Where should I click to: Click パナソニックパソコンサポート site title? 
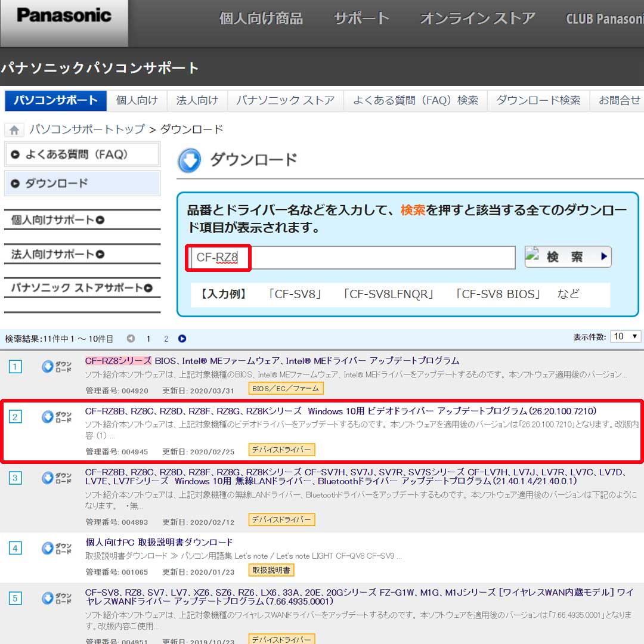point(100,68)
